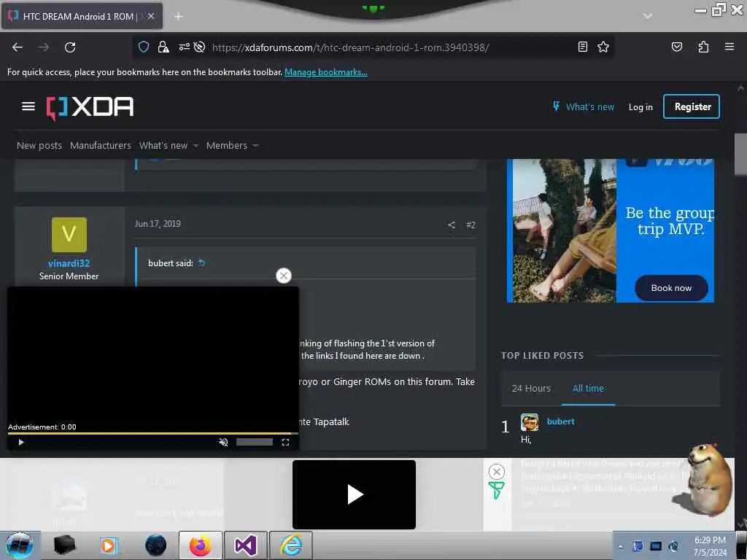The height and width of the screenshot is (560, 747).
Task: Open the XDA hamburger menu
Action: tap(28, 106)
